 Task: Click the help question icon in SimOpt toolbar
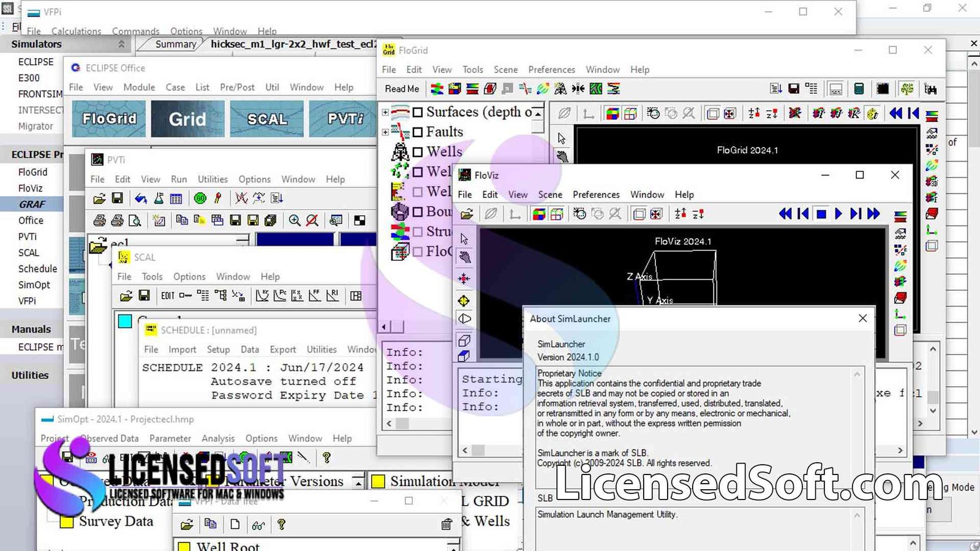[x=326, y=457]
